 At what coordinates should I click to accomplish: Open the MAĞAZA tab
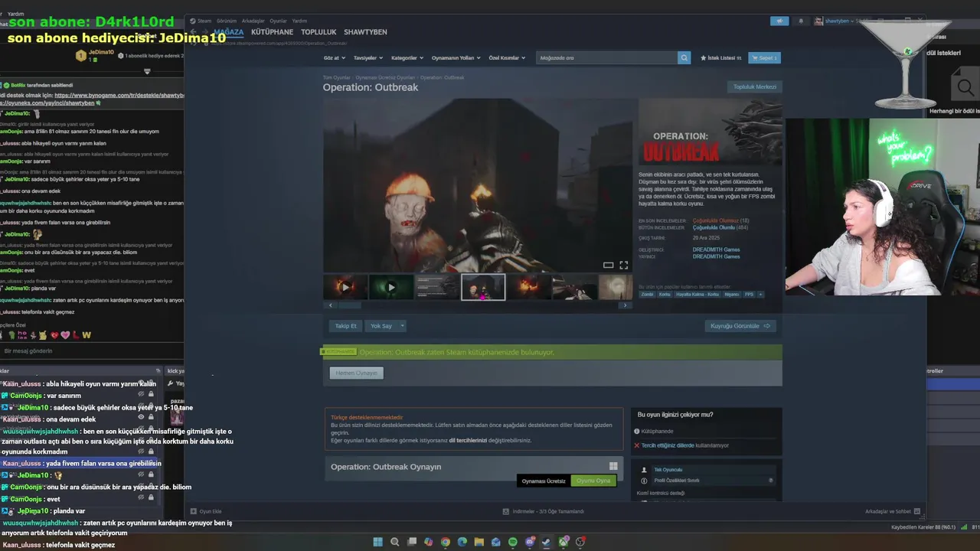[228, 32]
